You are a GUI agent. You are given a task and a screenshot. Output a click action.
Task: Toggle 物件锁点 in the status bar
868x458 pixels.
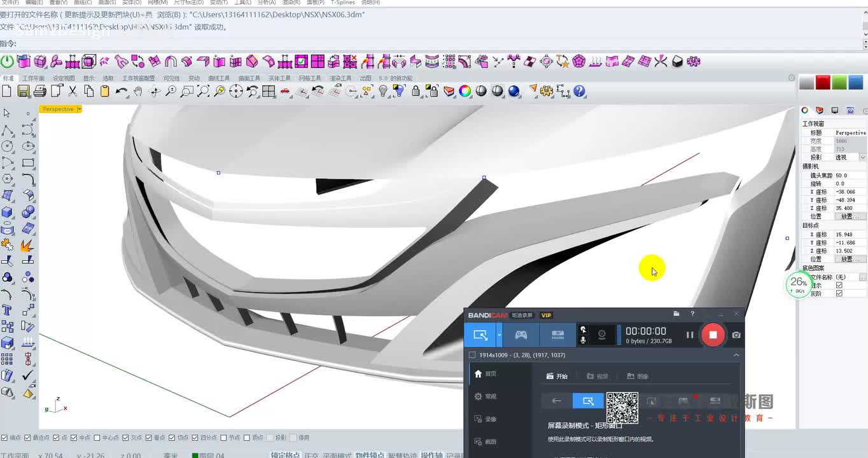[370, 455]
